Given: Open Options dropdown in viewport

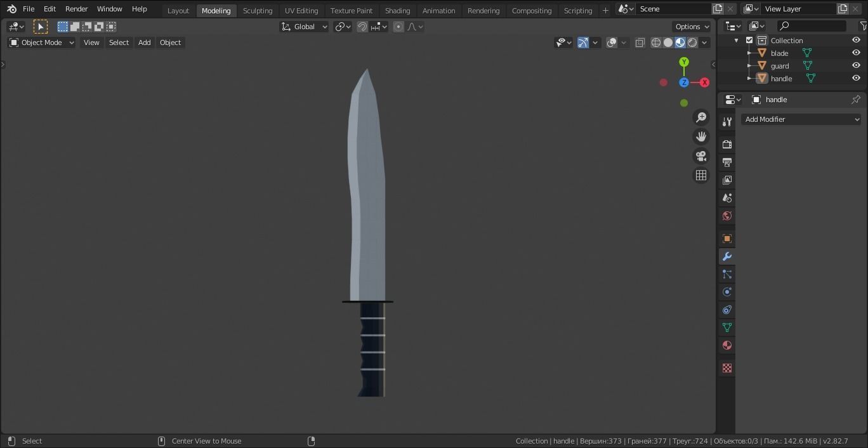Looking at the screenshot, I should point(692,27).
